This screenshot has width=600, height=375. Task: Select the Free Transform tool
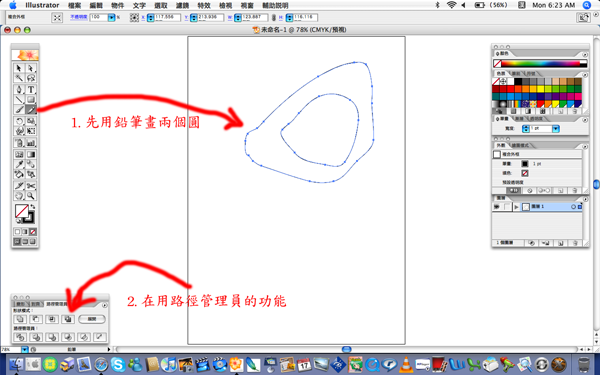click(x=31, y=131)
